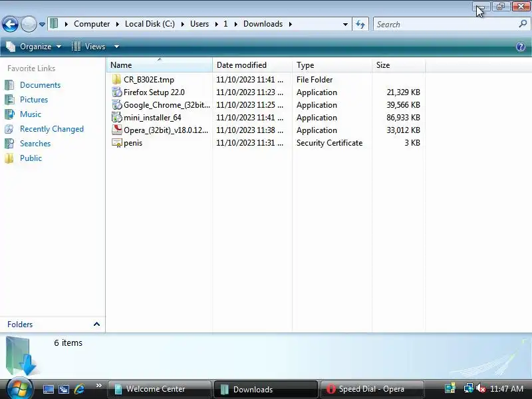Click the size value '86,933 KB'
The image size is (532, 399).
(403, 118)
